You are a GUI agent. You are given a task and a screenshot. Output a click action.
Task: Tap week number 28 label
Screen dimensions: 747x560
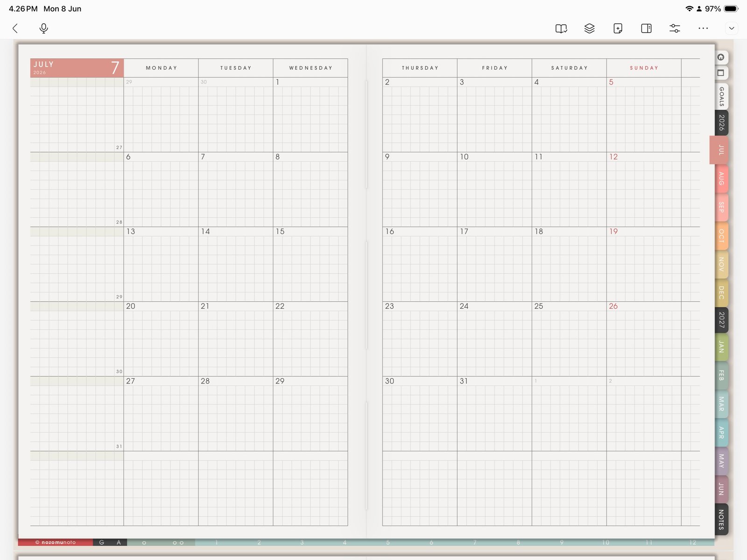point(119,222)
